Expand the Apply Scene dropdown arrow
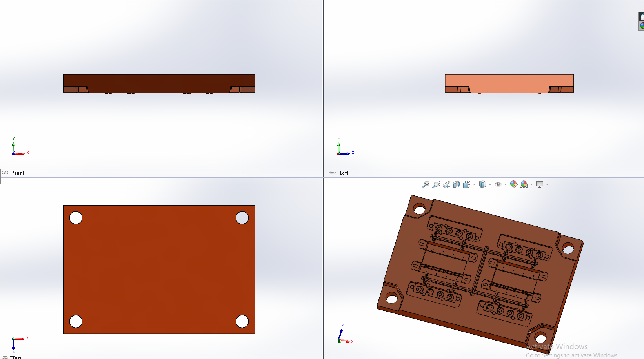This screenshot has height=359, width=644. 531,184
